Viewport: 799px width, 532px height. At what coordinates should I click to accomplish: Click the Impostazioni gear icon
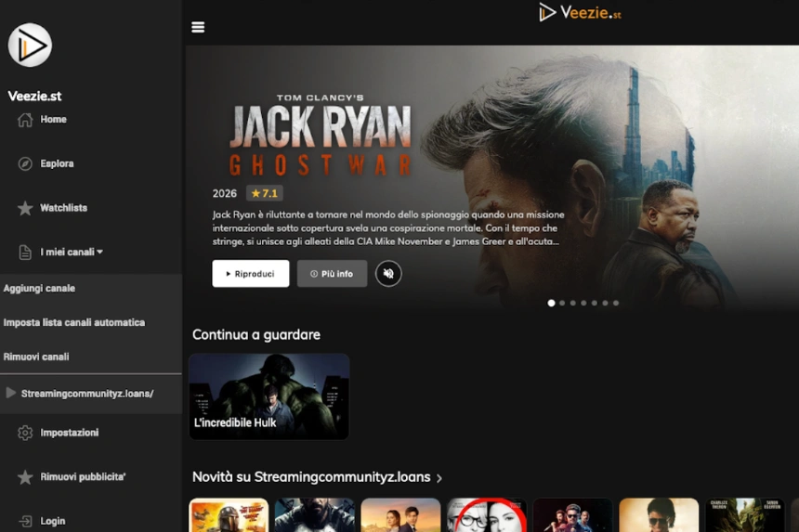(x=25, y=433)
